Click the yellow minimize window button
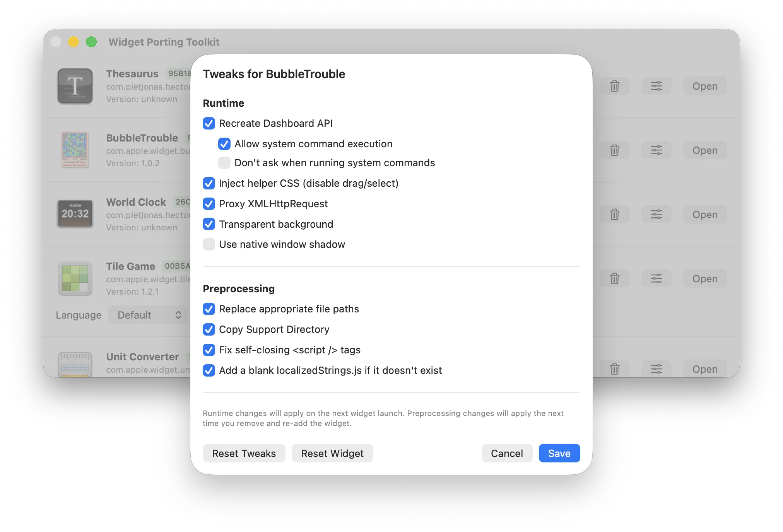 point(74,42)
